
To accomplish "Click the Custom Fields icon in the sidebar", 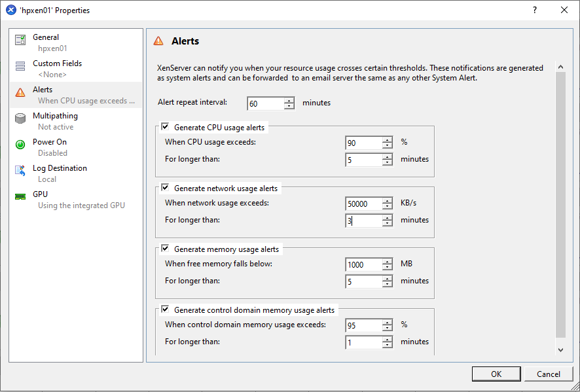I will coord(21,67).
